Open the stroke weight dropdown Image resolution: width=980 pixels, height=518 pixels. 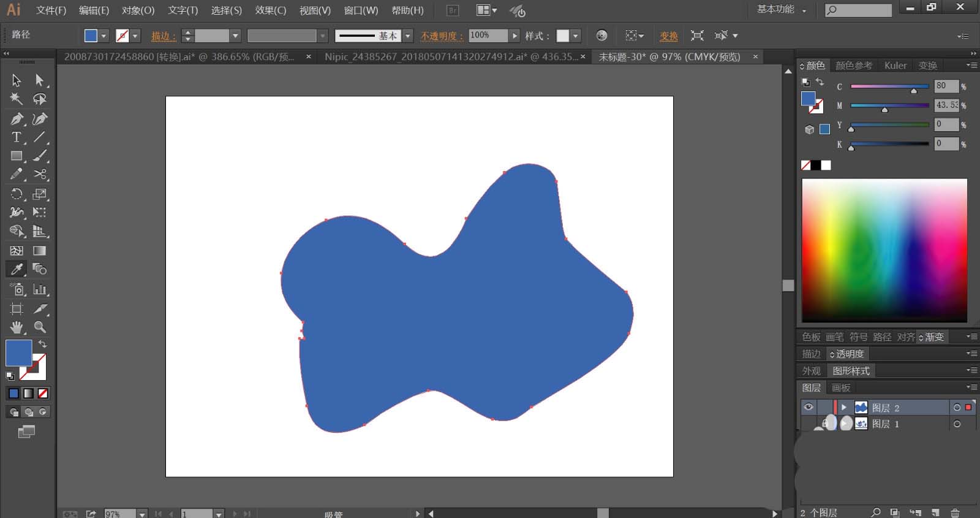pos(235,36)
